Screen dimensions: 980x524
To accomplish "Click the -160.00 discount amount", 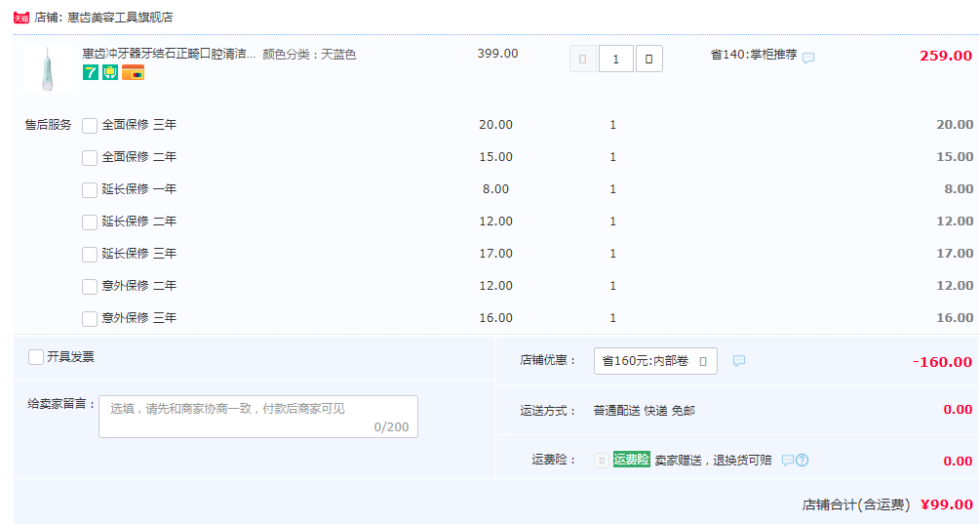I will [x=943, y=362].
